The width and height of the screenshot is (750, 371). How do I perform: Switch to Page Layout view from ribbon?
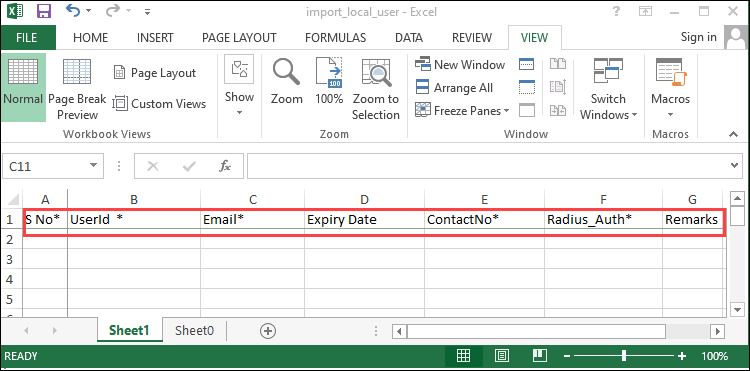click(154, 73)
